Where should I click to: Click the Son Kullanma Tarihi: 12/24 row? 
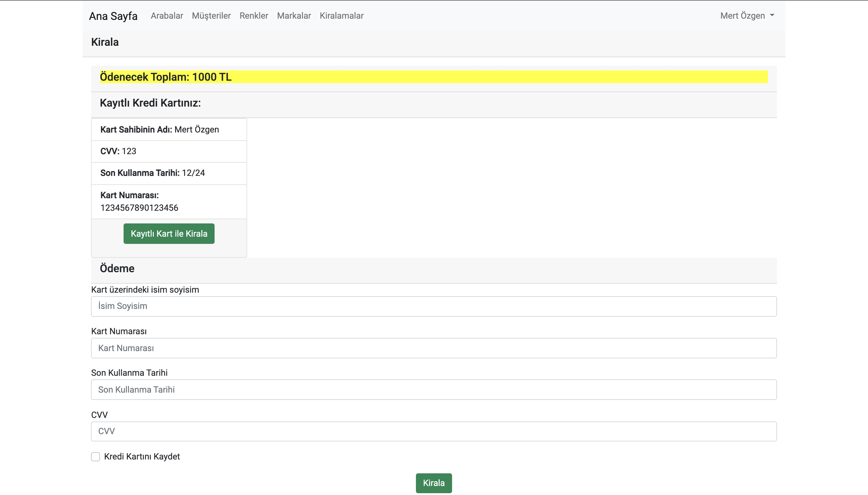click(x=169, y=173)
